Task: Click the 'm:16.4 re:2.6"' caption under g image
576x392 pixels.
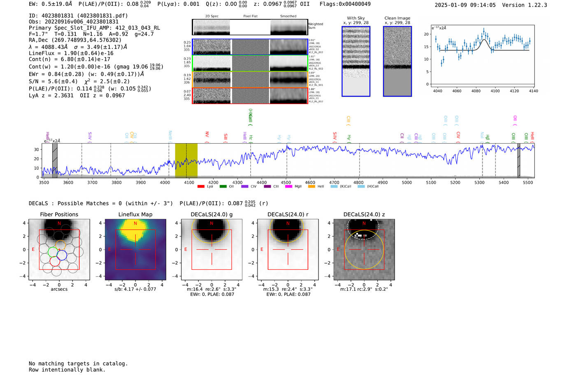Action: (211, 289)
